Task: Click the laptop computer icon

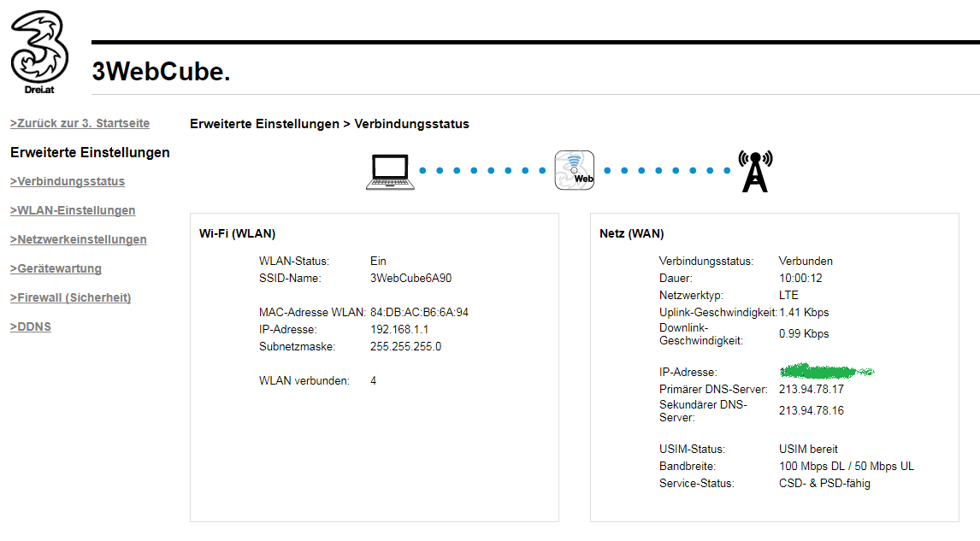Action: (x=390, y=172)
